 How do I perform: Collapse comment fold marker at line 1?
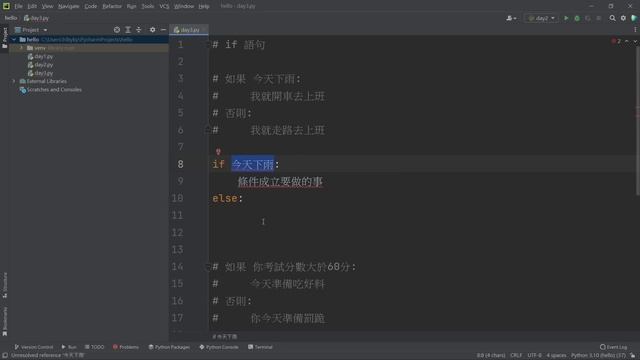(x=207, y=44)
